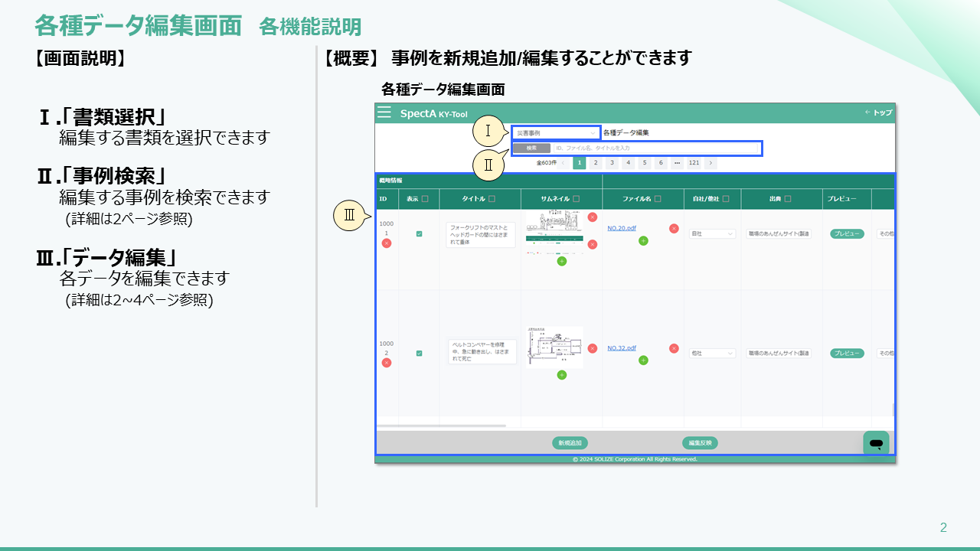Add a file below NO.32.pdf
This screenshot has width=980, height=551.
(x=643, y=360)
